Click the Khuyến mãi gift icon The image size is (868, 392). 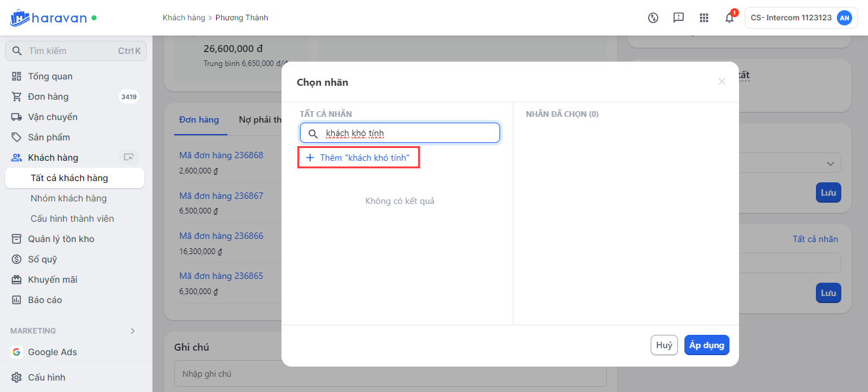click(17, 280)
